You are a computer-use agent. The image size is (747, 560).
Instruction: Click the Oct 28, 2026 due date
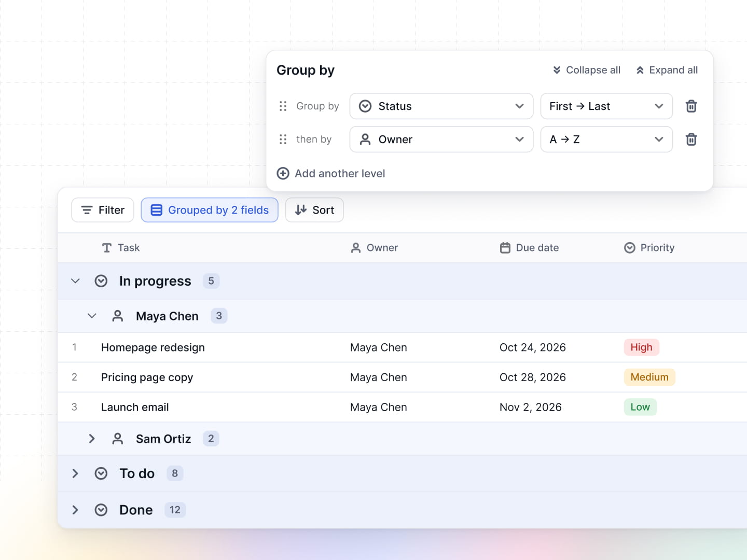533,377
